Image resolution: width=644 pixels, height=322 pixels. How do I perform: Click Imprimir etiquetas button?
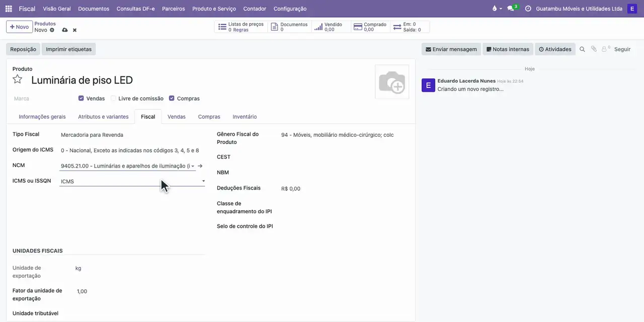click(69, 49)
